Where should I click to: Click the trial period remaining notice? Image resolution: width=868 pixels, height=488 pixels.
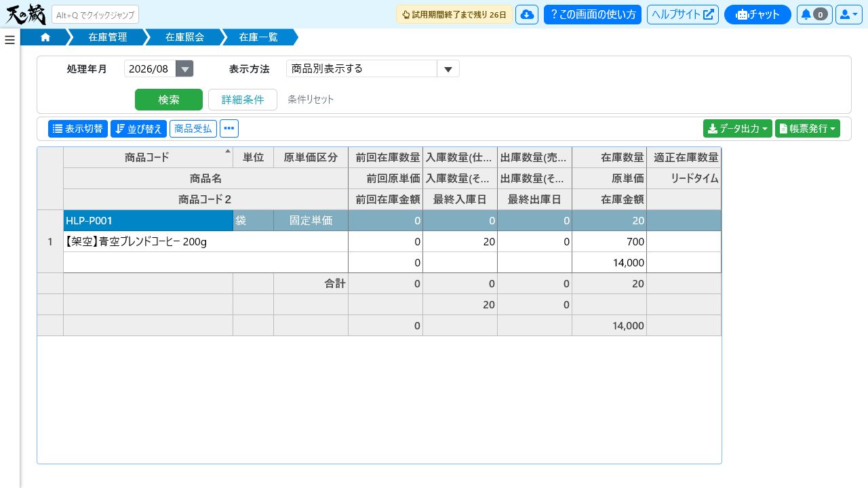pos(454,14)
